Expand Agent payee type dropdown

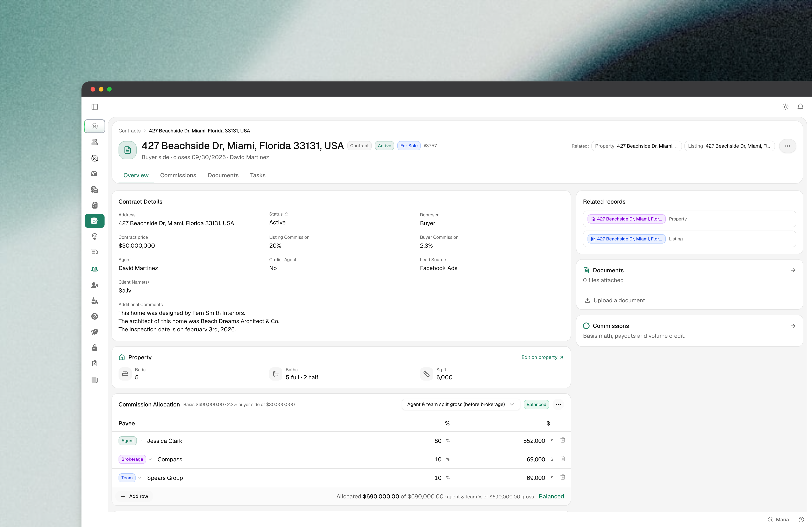click(x=141, y=441)
